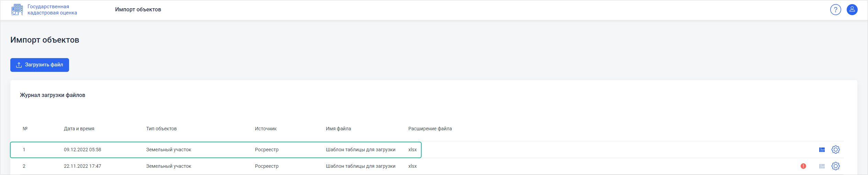Select the Импорт объектов top menu item

click(138, 10)
